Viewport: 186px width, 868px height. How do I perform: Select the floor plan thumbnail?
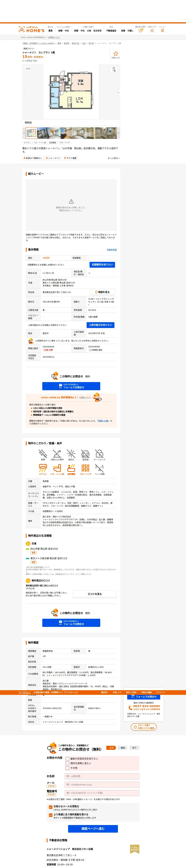(31, 133)
